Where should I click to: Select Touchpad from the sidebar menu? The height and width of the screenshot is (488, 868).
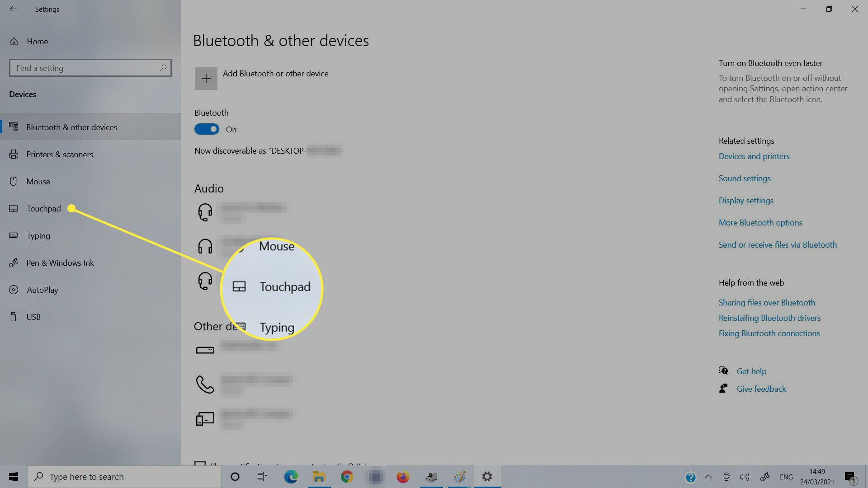pyautogui.click(x=43, y=208)
